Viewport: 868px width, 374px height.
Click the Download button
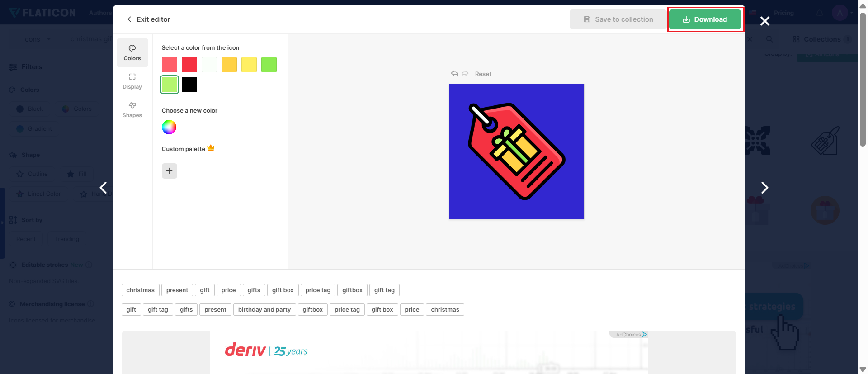click(x=705, y=19)
